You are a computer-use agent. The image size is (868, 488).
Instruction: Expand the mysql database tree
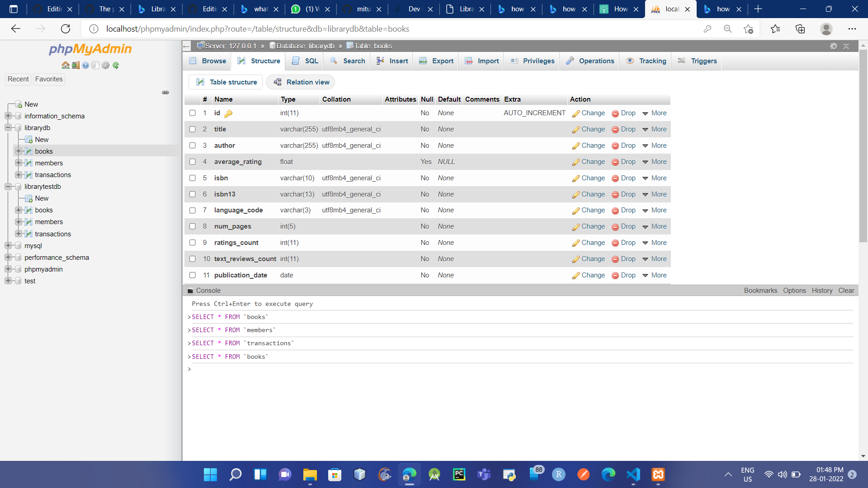point(8,246)
